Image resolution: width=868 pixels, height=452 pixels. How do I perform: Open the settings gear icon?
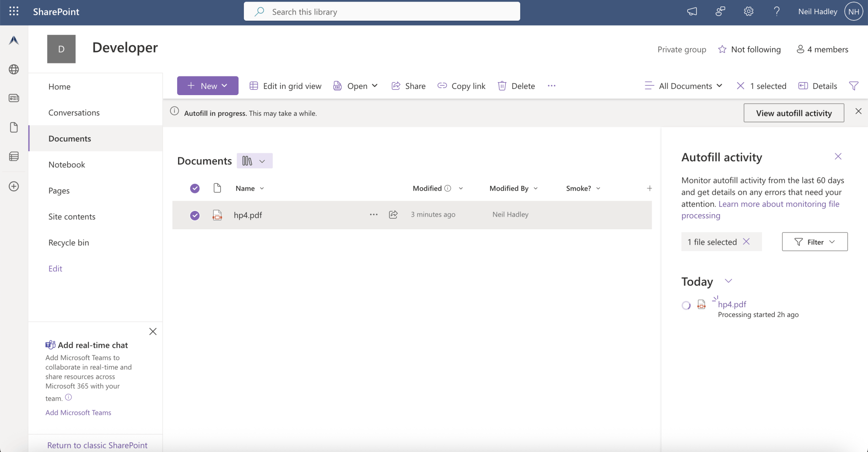click(749, 11)
